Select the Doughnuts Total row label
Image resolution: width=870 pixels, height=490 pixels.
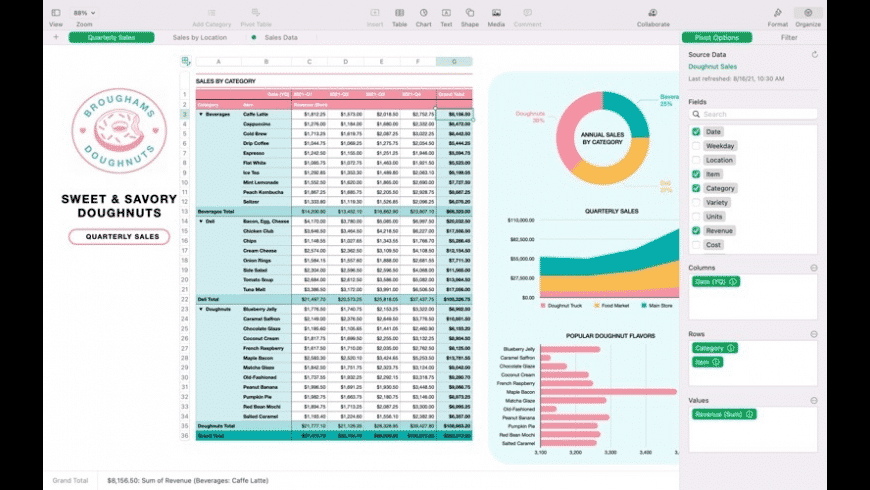click(216, 426)
